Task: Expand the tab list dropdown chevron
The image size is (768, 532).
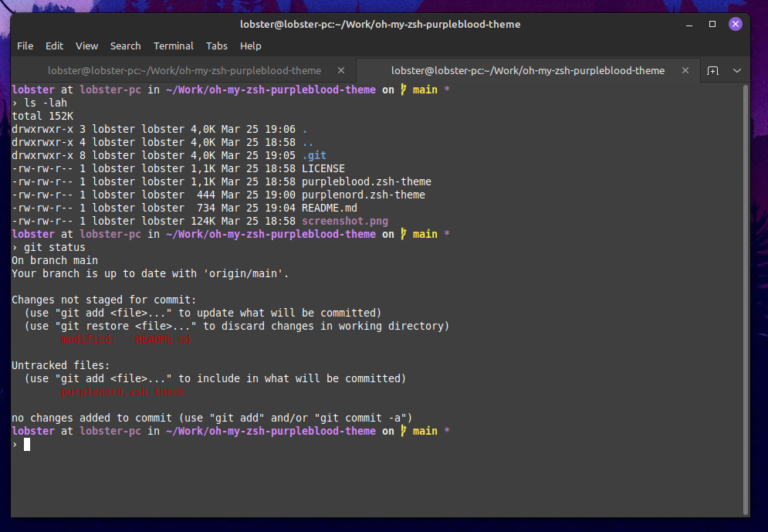Action: [737, 70]
